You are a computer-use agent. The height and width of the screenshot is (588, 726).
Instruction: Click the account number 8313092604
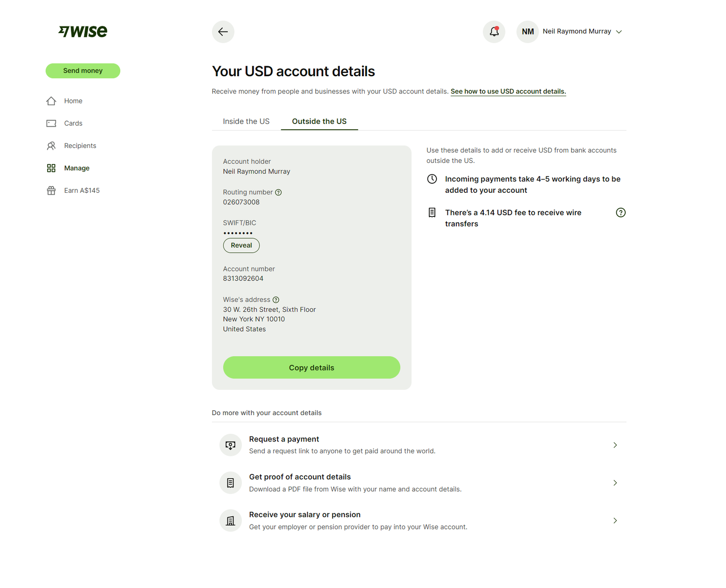point(243,279)
